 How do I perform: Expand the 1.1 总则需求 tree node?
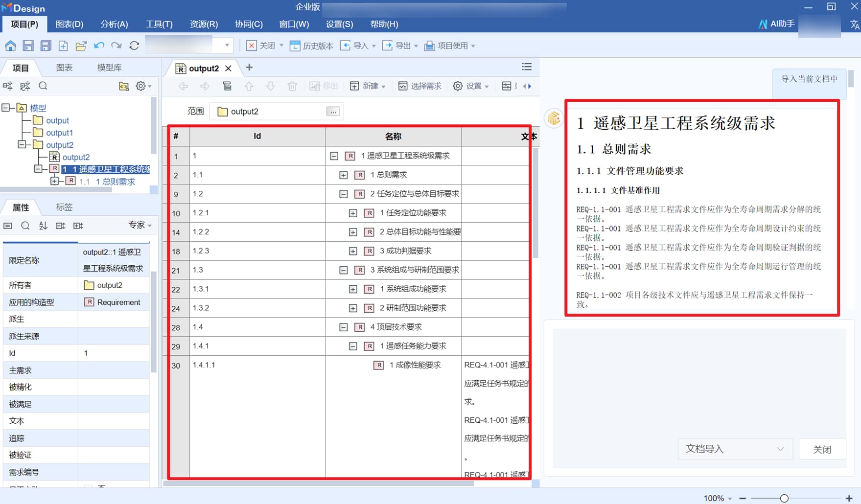point(54,181)
